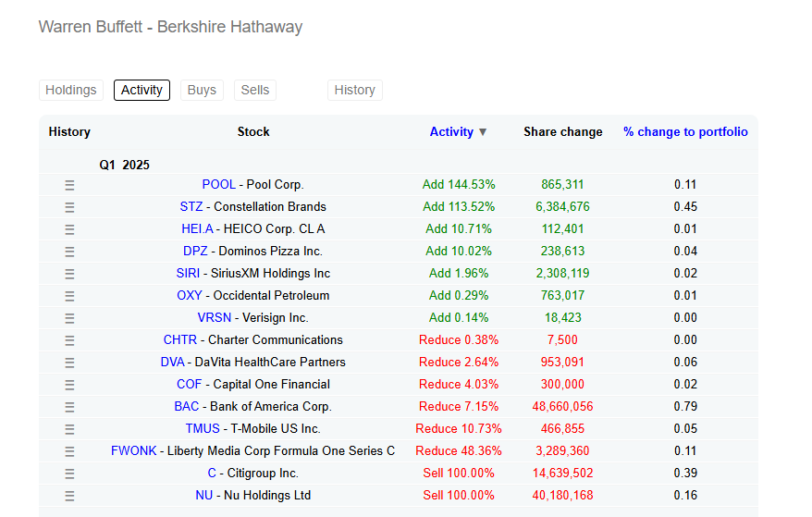Sort by Activity column header

[x=451, y=132]
